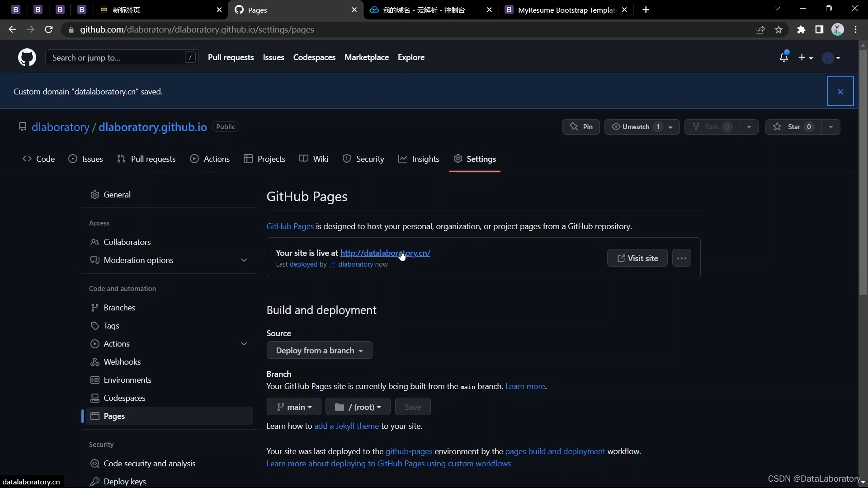Expand the Fork dropdown arrow
Screen dimensions: 868x488
[x=749, y=127]
